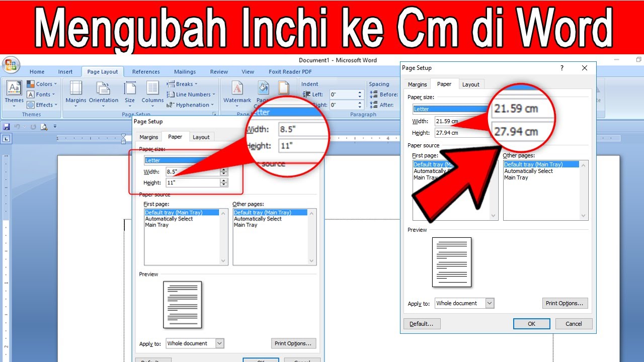Image resolution: width=644 pixels, height=362 pixels.
Task: Confirm with OK in cm dialog
Action: pos(531,324)
